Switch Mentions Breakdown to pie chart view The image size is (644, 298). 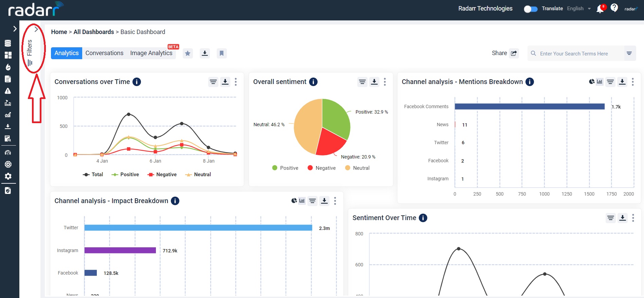click(592, 82)
